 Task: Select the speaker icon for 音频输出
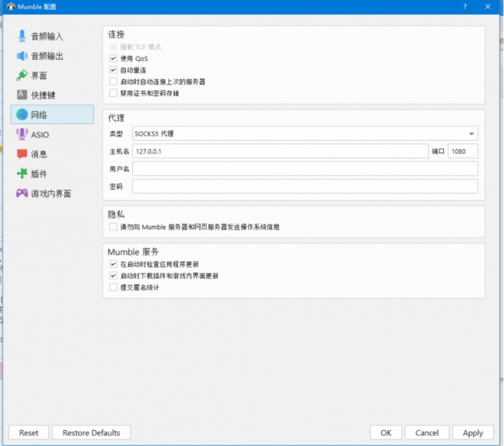pos(22,56)
